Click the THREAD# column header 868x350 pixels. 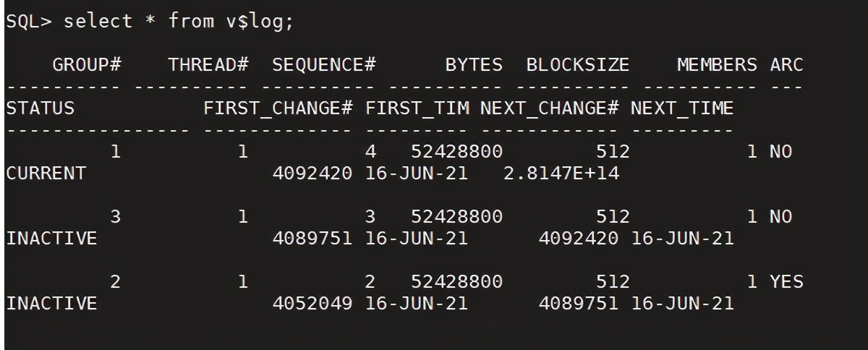209,65
